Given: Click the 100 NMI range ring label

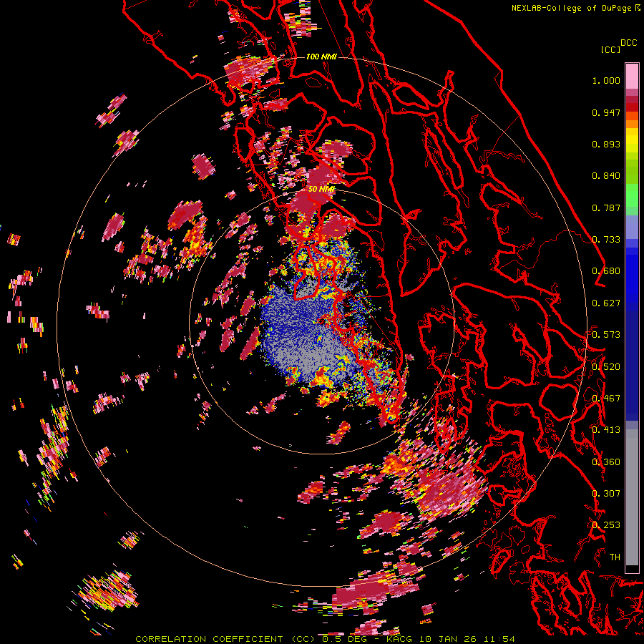Looking at the screenshot, I should coord(321,57).
